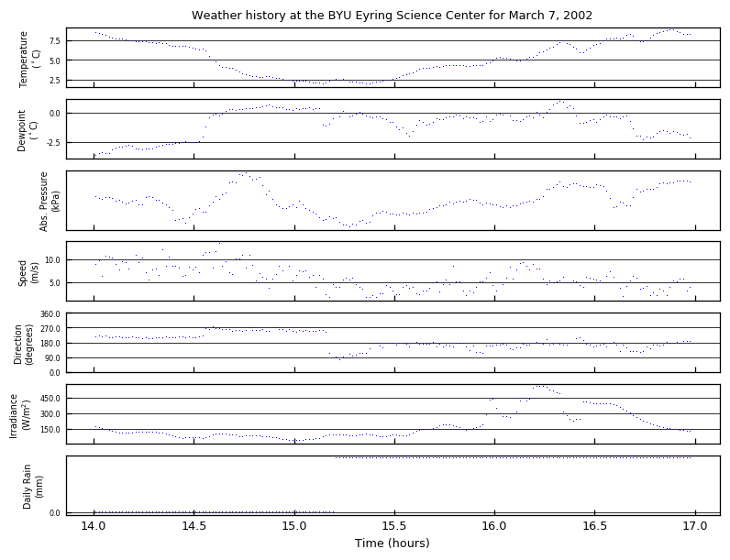Click the 17.0 tick label on the time axis
The height and width of the screenshot is (560, 730).
point(695,526)
